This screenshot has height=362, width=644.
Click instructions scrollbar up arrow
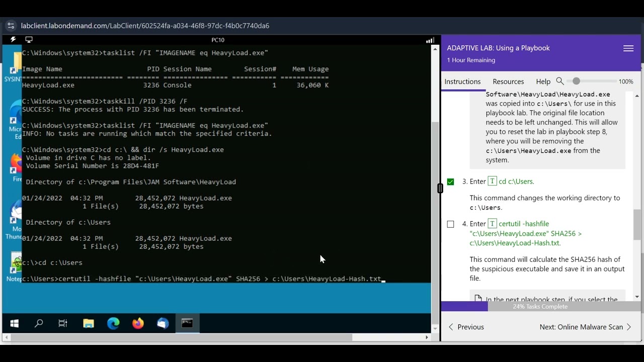pos(637,96)
